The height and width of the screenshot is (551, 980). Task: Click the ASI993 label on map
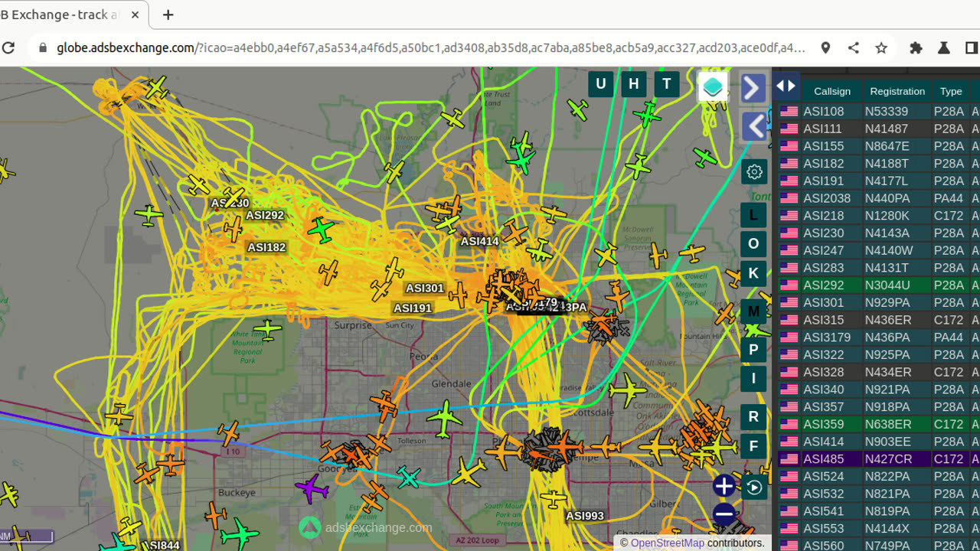(585, 517)
